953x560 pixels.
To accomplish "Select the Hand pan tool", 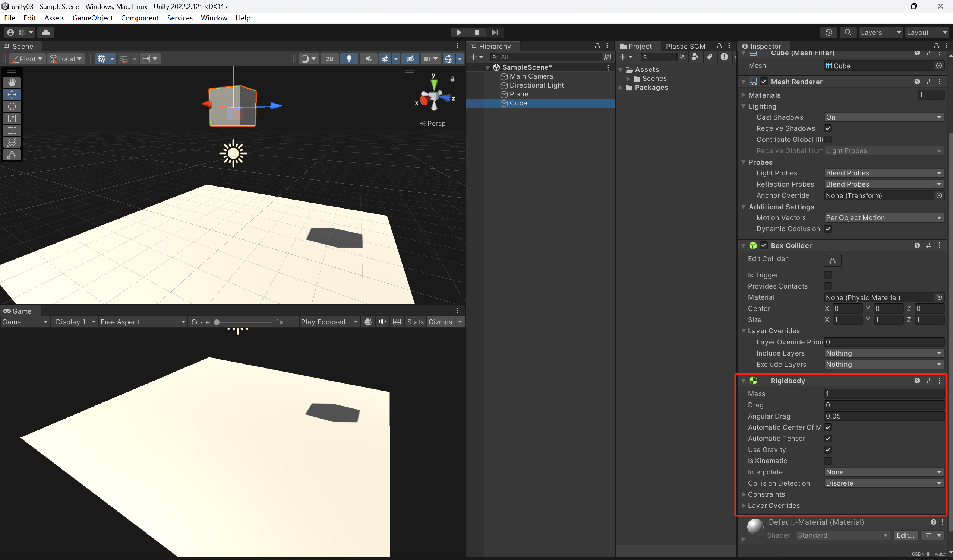I will 12,82.
